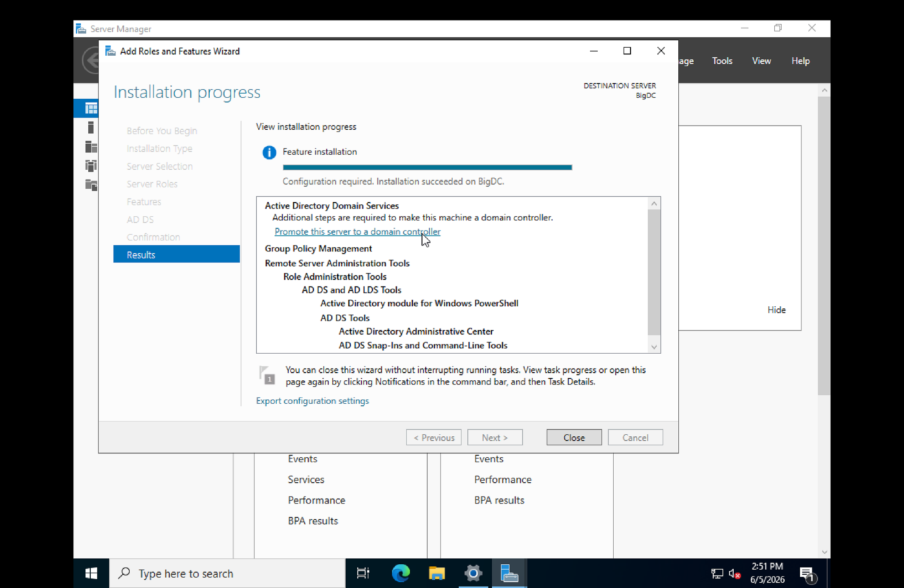The image size is (904, 588).
Task: Select the Installation Type wizard step
Action: coord(159,148)
